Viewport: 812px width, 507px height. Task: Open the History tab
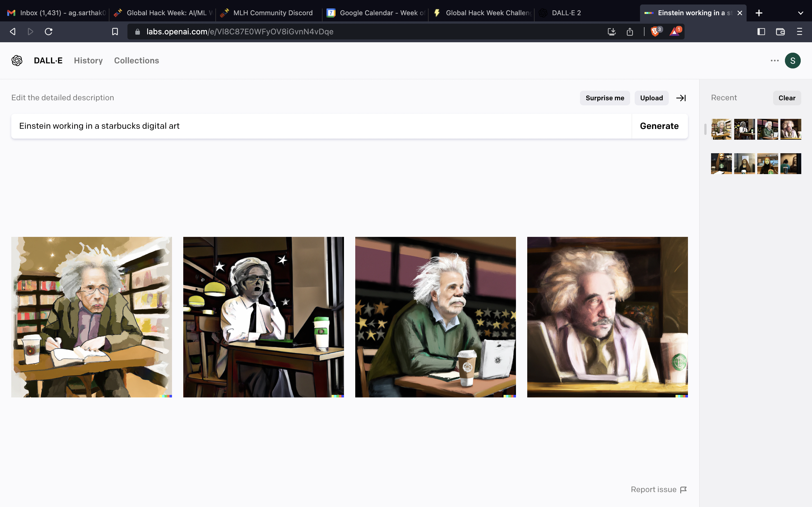tap(88, 61)
